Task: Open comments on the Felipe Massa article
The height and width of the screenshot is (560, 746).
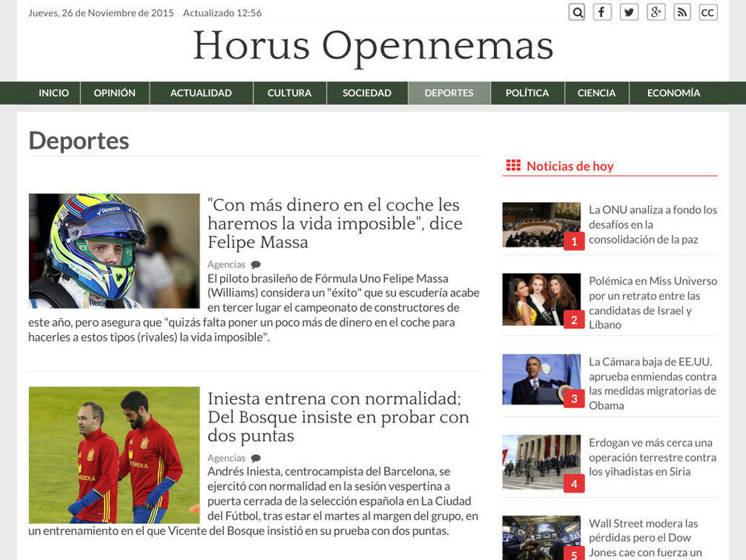Action: click(x=256, y=264)
